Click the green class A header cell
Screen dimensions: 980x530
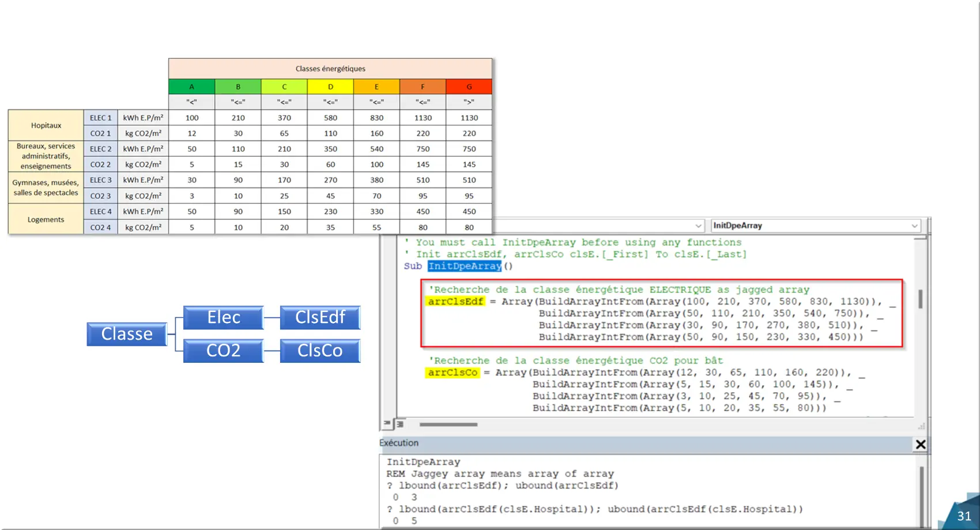(x=192, y=87)
